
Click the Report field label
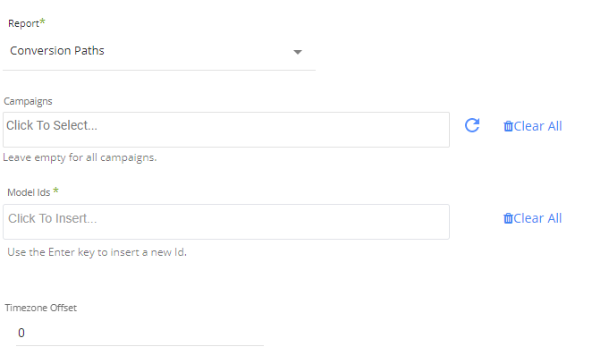23,23
